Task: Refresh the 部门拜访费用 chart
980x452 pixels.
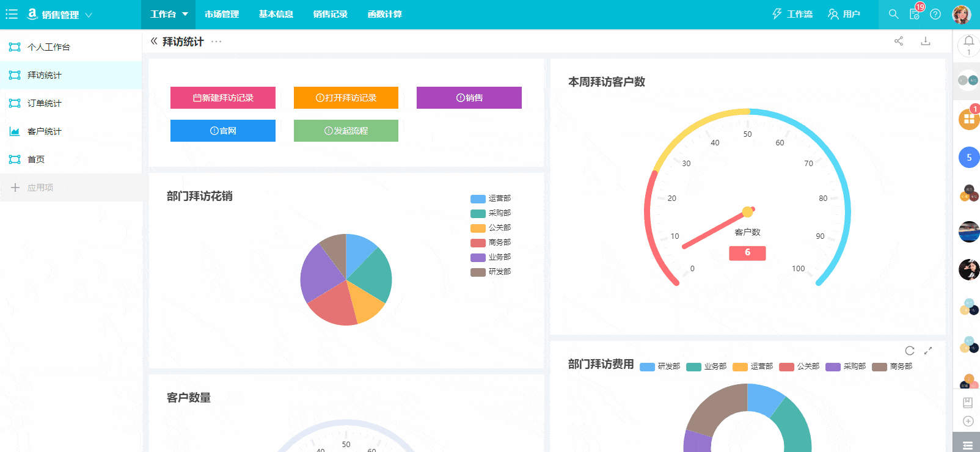Action: pyautogui.click(x=910, y=351)
